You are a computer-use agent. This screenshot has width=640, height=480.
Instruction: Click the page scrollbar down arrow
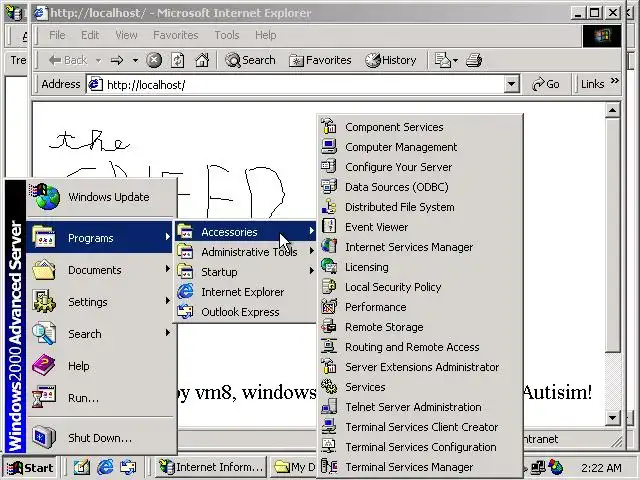(x=613, y=417)
